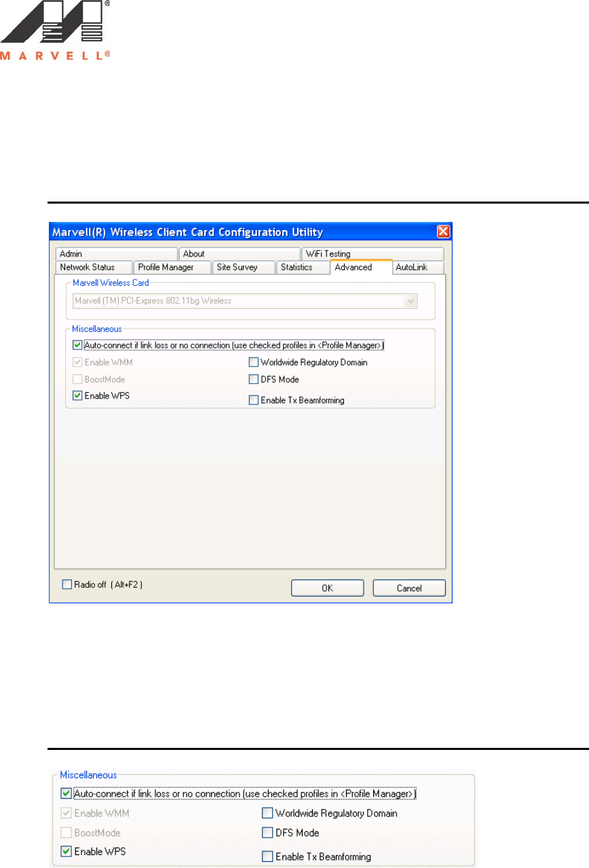Enable Tx Beamforming in the dialog window

[x=254, y=400]
